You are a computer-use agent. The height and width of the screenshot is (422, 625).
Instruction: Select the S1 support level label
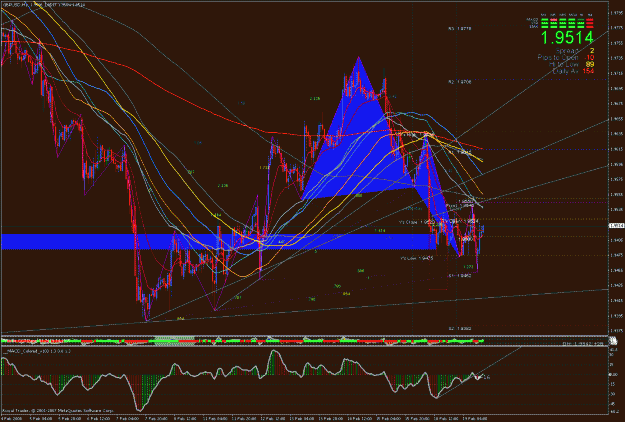coord(460,275)
